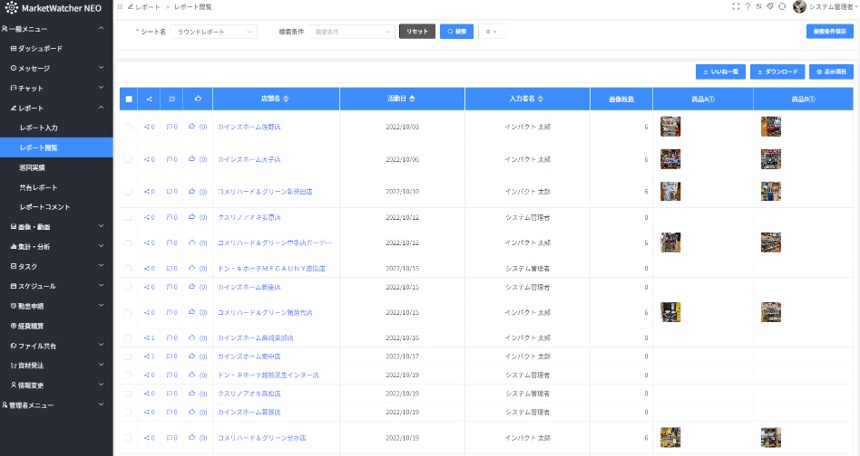Viewport: 860px width, 456px height.
Task: Open the 検索条件 dropdown
Action: pos(351,32)
